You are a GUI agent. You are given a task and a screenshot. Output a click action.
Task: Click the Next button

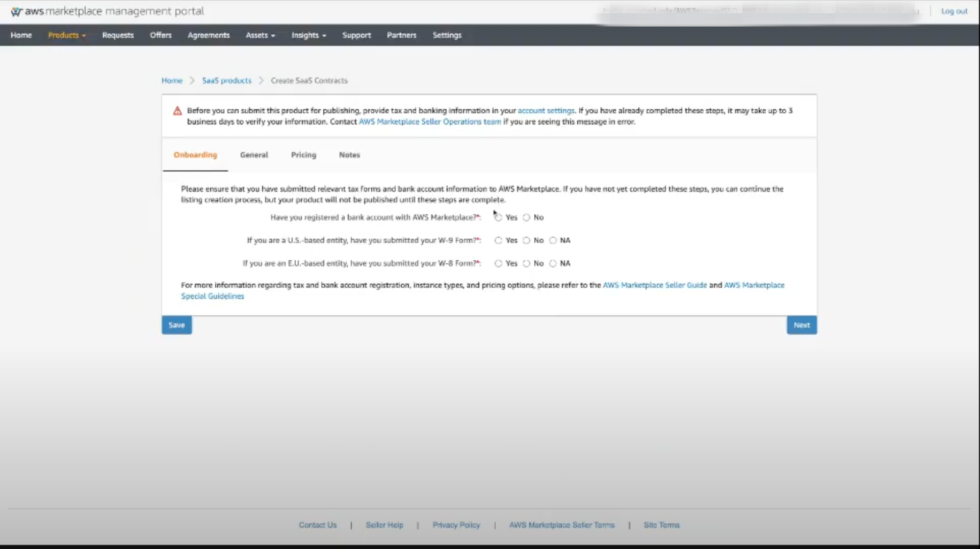click(x=802, y=325)
